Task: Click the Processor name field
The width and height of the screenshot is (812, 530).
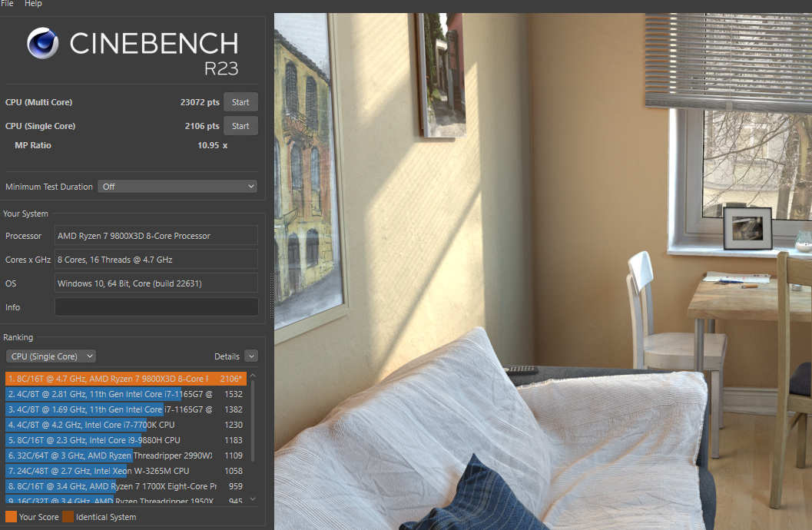Action: [x=156, y=236]
